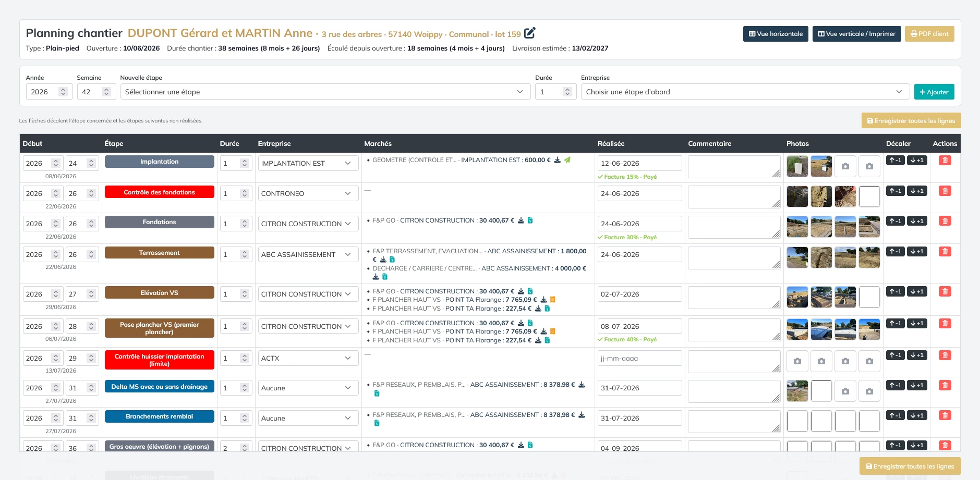The width and height of the screenshot is (980, 480).
Task: Delete the Terrassement row with trash icon
Action: click(x=945, y=252)
